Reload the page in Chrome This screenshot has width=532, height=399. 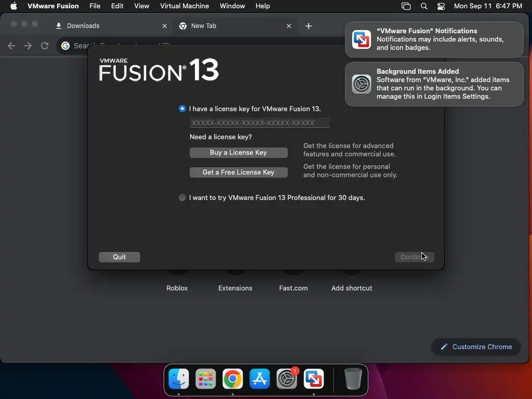45,46
